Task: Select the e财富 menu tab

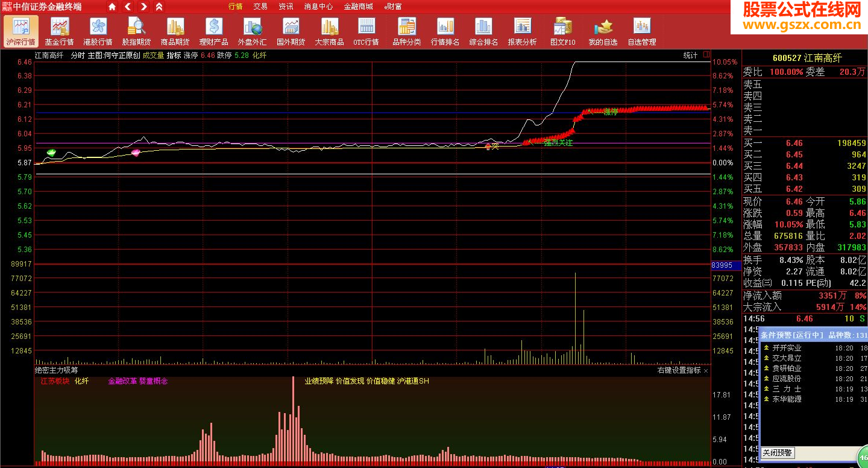Action: point(393,7)
